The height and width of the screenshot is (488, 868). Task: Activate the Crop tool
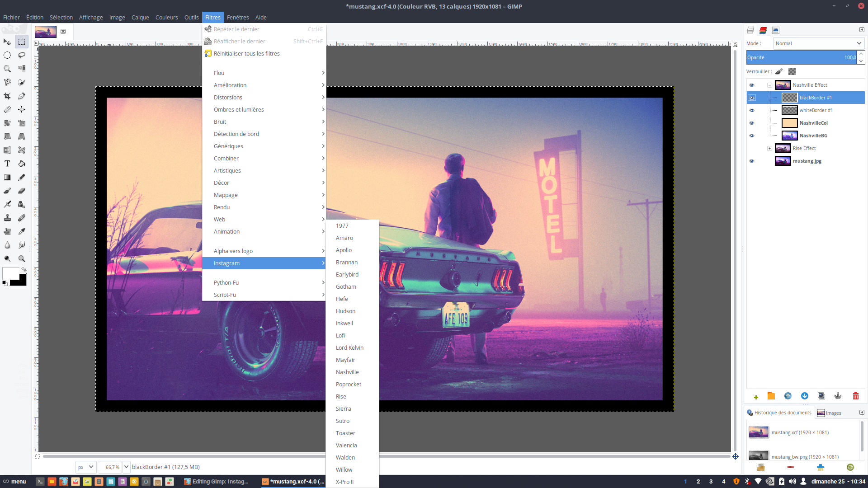7,96
